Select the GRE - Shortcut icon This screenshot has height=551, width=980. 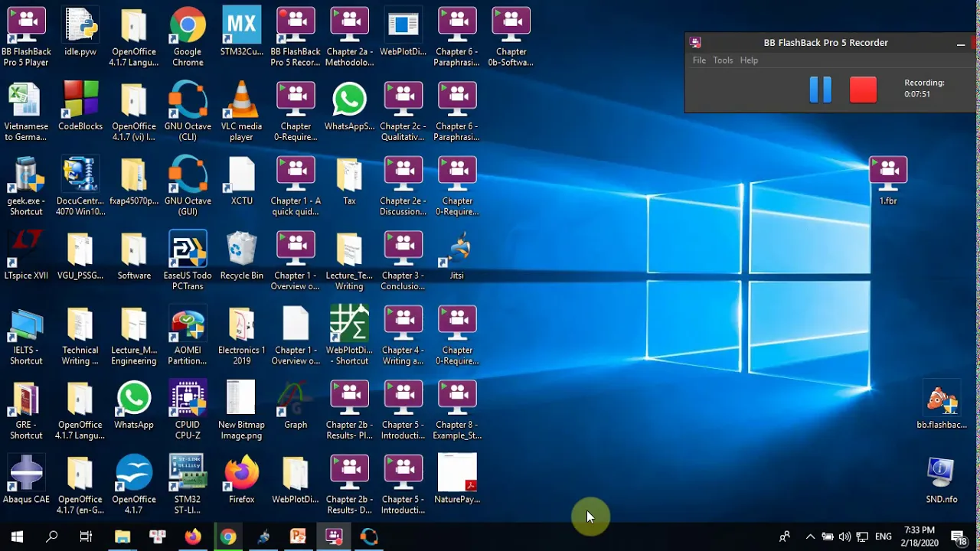(26, 410)
